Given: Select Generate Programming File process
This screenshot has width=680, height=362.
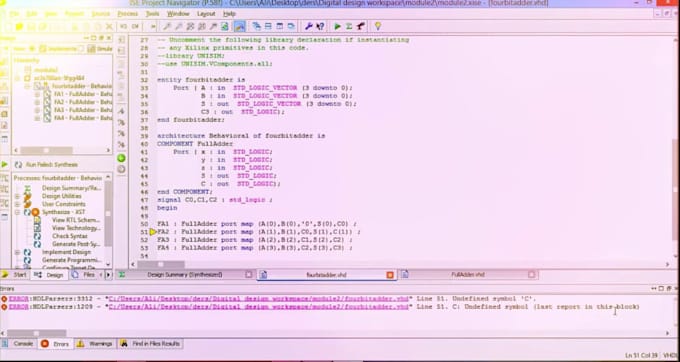Looking at the screenshot, I should coord(72,260).
